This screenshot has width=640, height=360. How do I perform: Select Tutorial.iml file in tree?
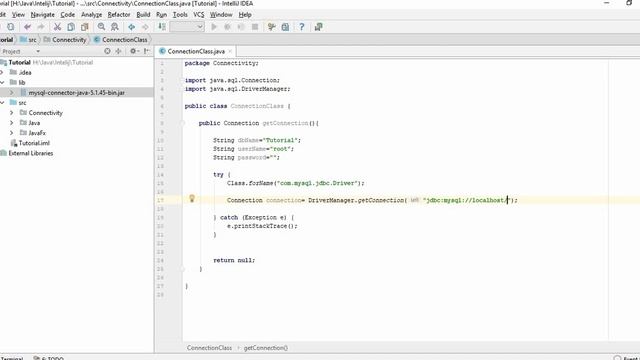click(x=34, y=143)
